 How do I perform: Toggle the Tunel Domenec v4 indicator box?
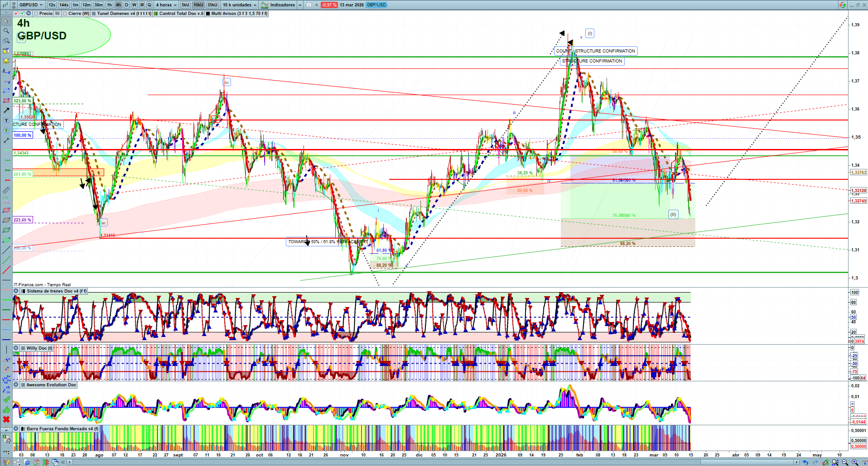click(94, 14)
